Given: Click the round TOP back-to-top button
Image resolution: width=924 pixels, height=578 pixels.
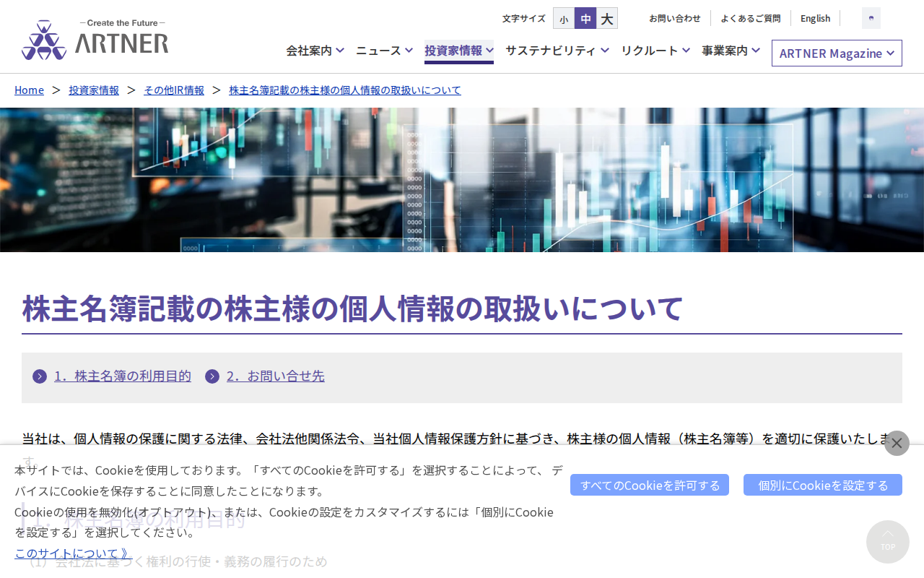Looking at the screenshot, I should tap(888, 542).
